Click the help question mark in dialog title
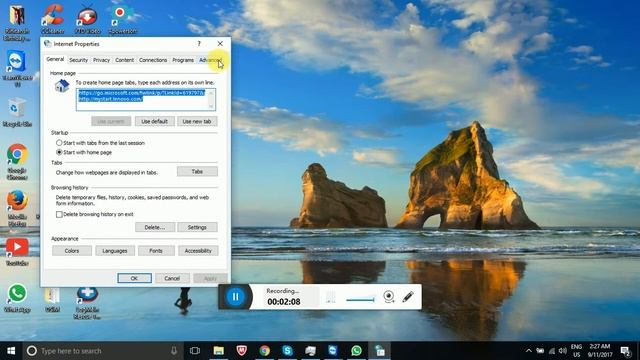Image resolution: width=640 pixels, height=360 pixels. tap(199, 44)
